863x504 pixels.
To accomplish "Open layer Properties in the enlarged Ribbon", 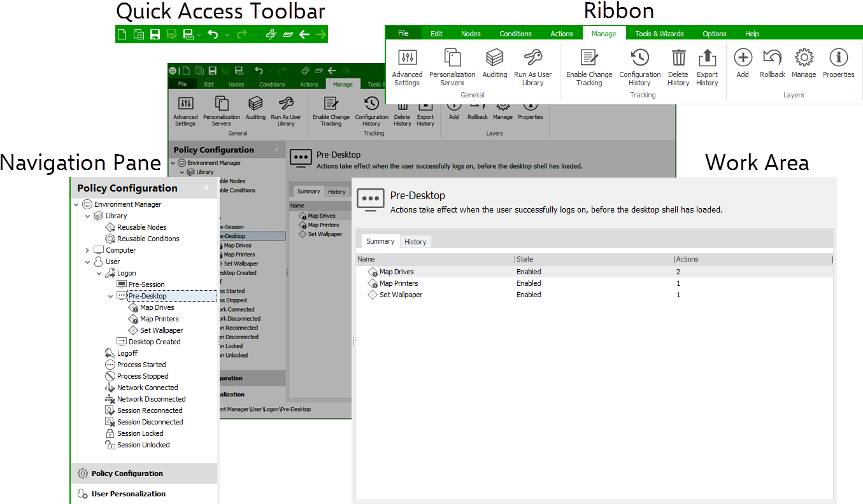I will [839, 64].
